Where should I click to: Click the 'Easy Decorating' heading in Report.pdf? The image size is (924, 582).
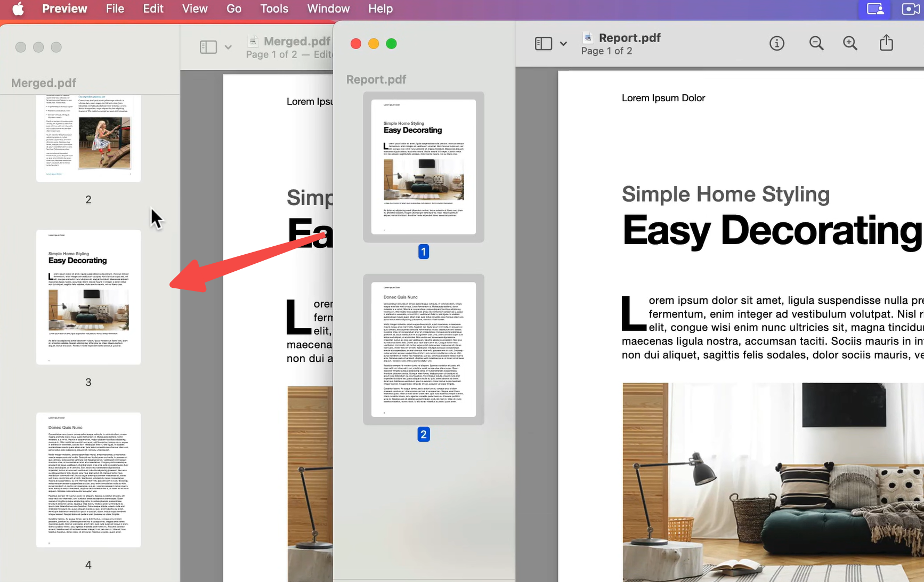click(x=773, y=231)
